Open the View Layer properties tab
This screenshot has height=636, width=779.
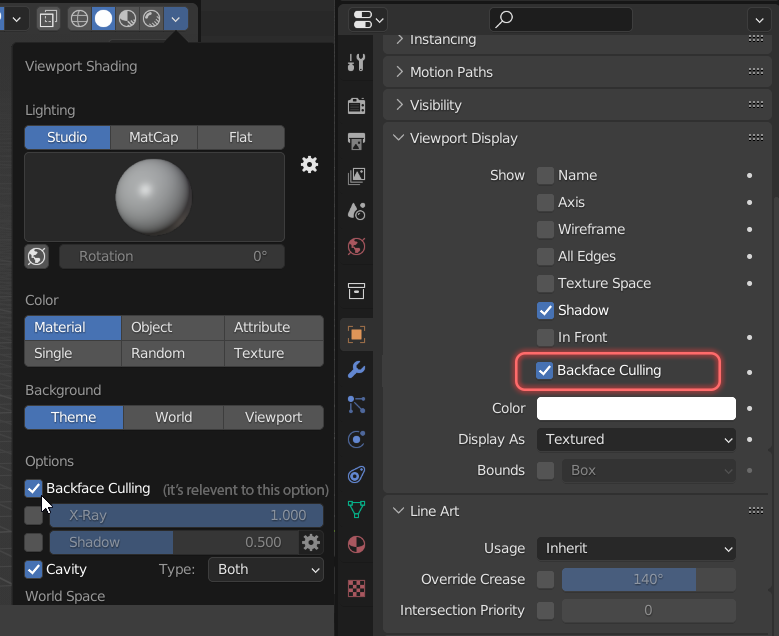click(357, 176)
